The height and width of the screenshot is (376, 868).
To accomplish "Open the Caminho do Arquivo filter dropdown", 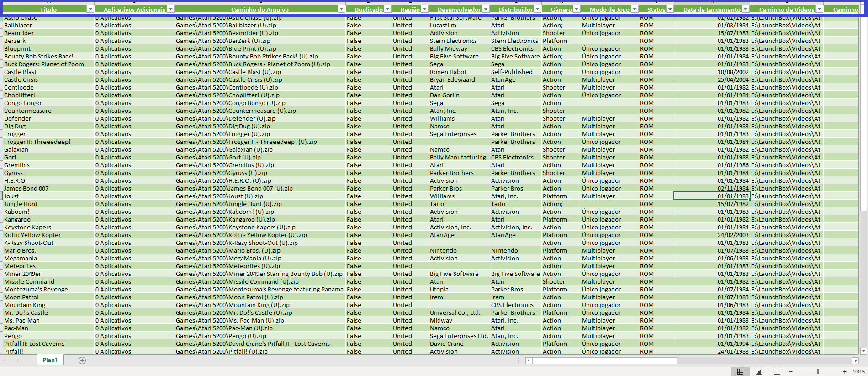I will [341, 9].
